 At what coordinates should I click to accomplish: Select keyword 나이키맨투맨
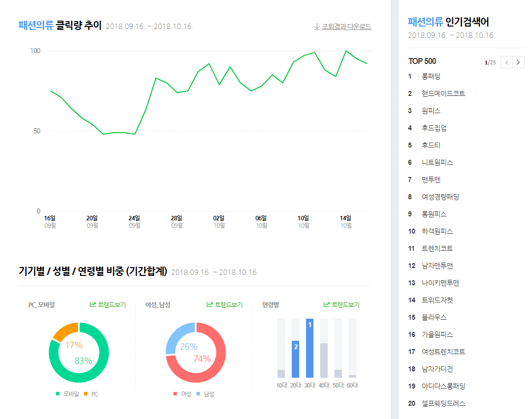point(440,283)
